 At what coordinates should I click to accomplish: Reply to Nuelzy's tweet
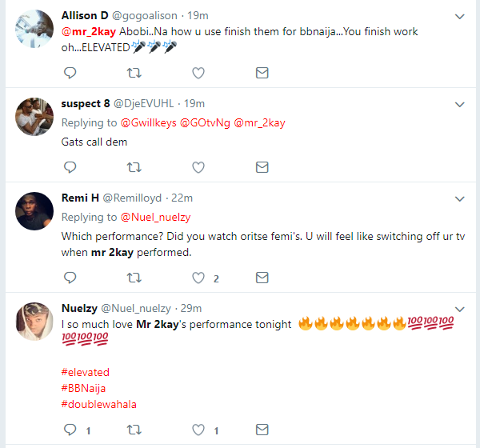click(70, 430)
